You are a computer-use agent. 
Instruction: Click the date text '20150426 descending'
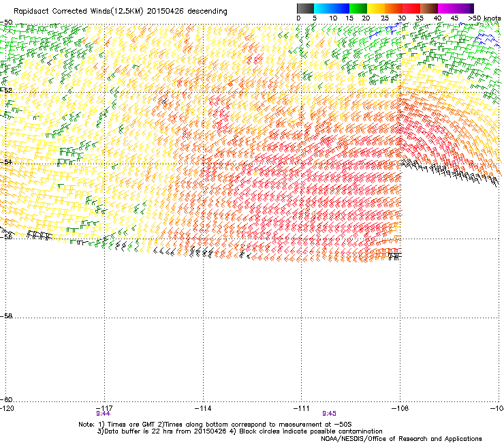point(187,12)
